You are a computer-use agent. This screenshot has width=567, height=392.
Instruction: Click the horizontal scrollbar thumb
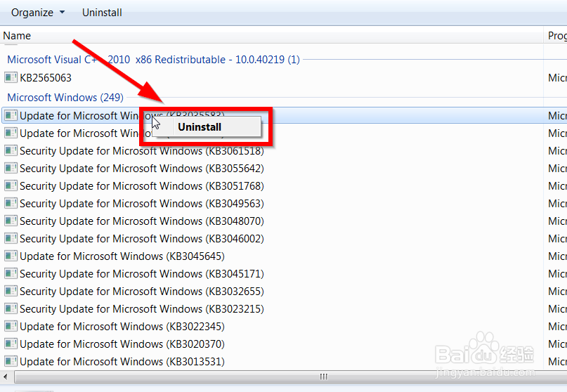[x=291, y=377]
